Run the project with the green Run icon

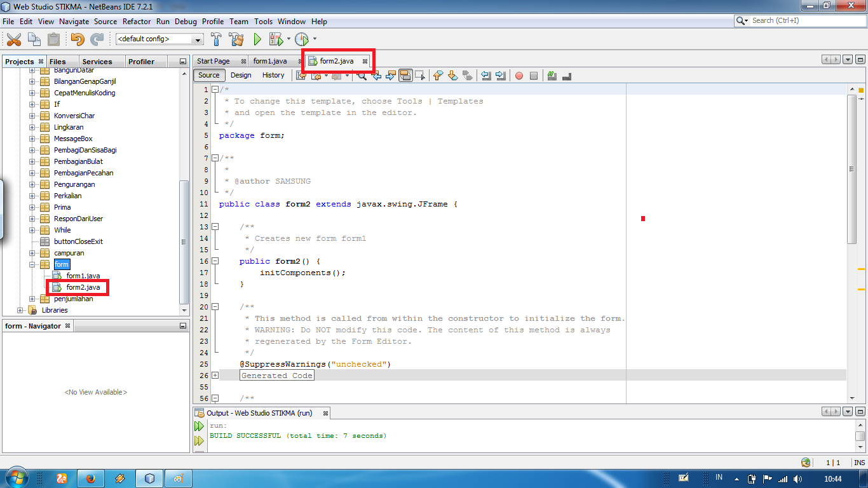click(257, 39)
